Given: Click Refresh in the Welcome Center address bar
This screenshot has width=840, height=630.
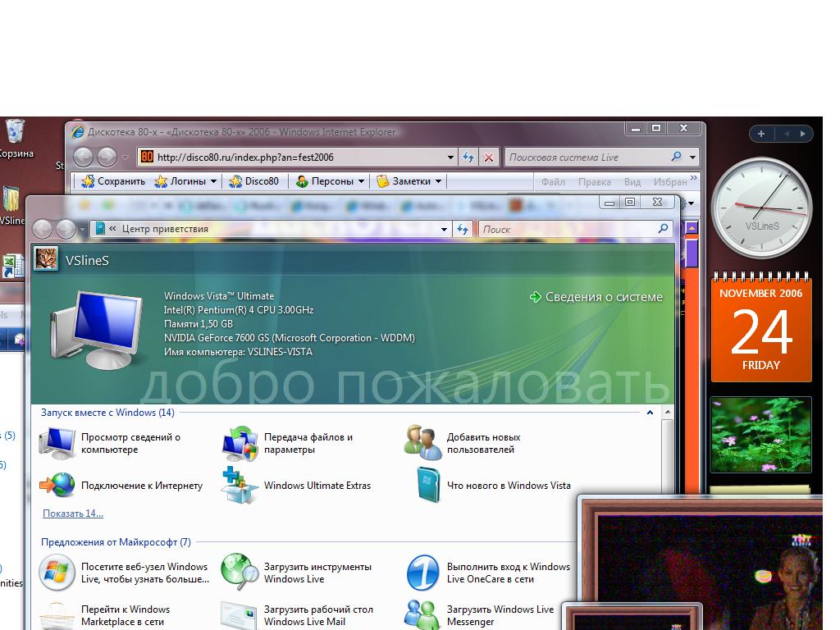Looking at the screenshot, I should 462,230.
